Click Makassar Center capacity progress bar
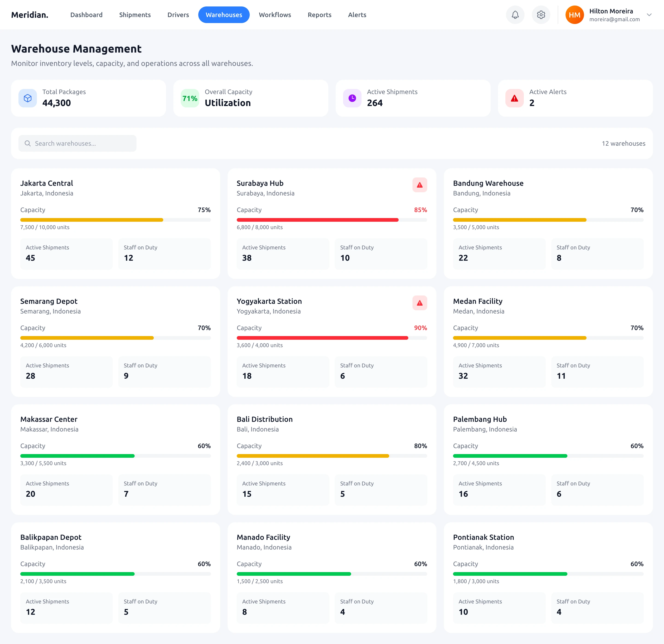 pos(115,456)
